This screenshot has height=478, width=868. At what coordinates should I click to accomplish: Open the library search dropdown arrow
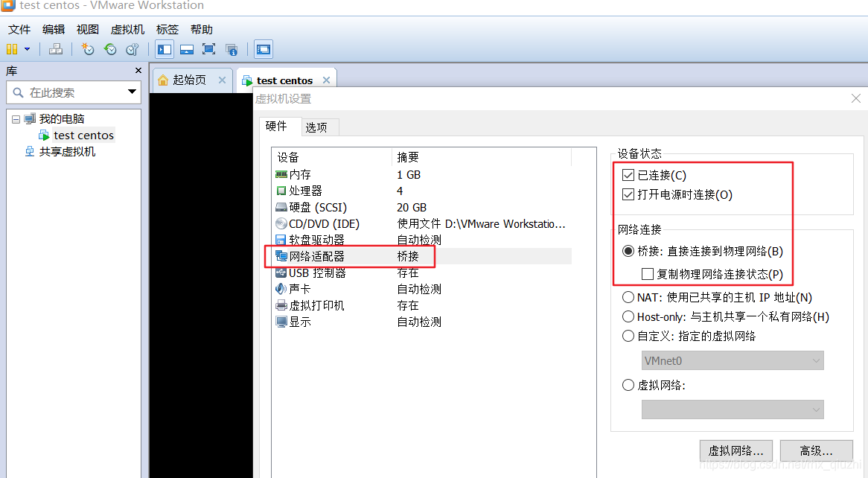coord(132,92)
